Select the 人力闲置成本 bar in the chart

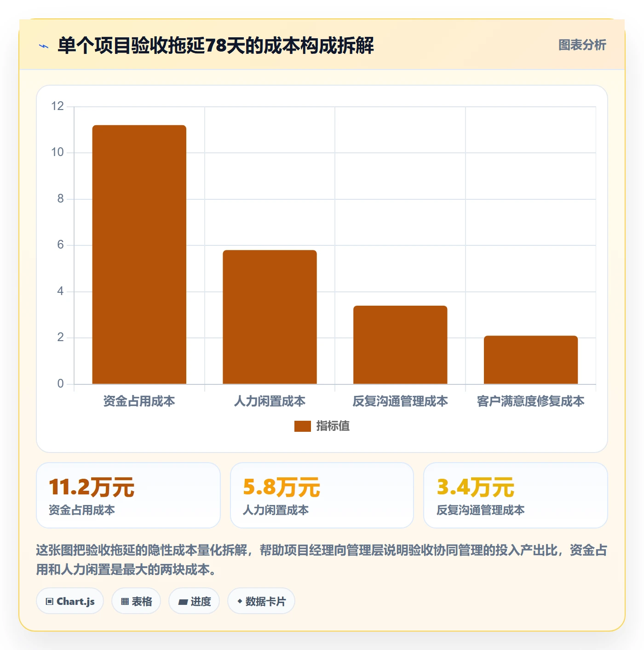[x=270, y=317]
